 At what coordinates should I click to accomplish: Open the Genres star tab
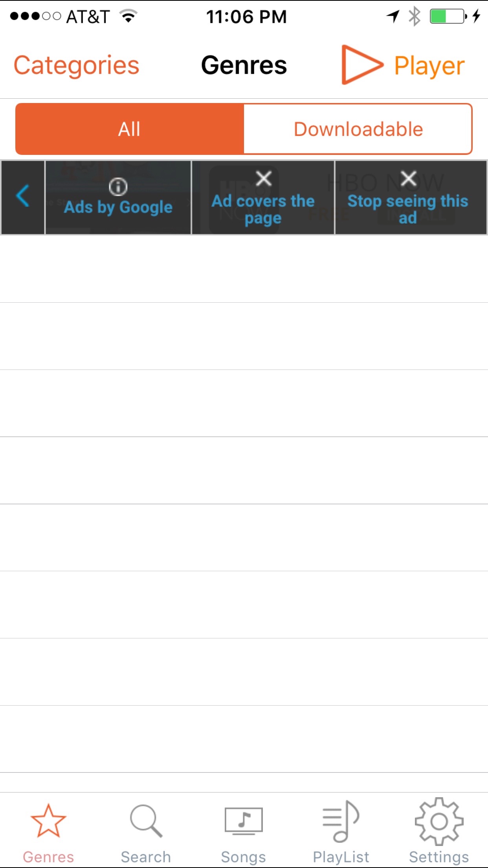48,821
